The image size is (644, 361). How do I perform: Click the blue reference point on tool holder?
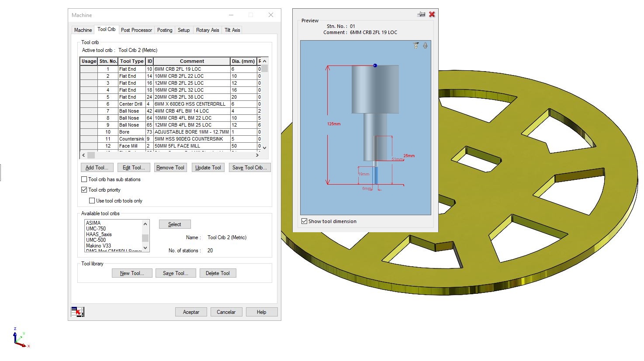coord(375,65)
